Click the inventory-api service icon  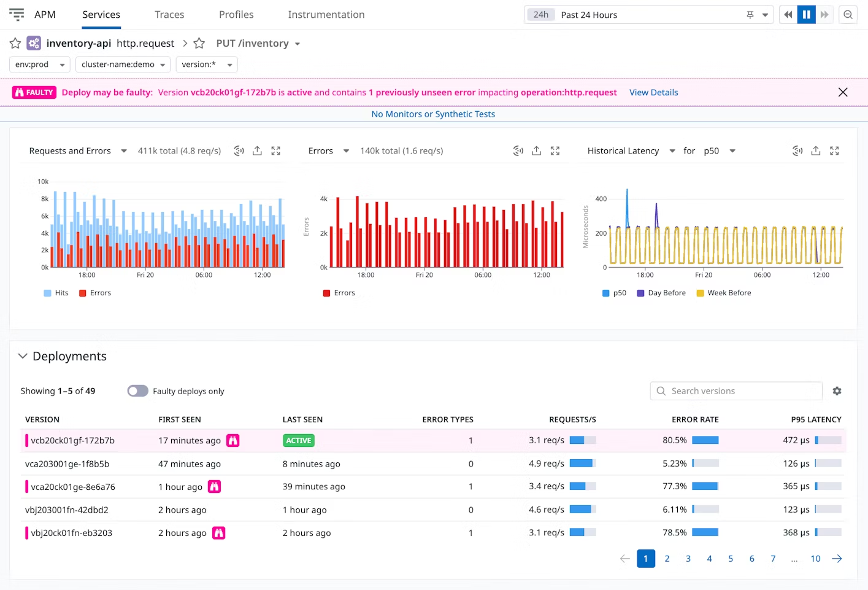(x=34, y=43)
